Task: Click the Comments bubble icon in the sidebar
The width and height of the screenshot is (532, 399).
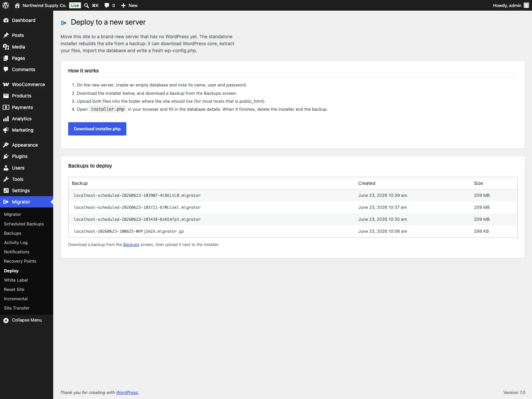Action: (6, 69)
